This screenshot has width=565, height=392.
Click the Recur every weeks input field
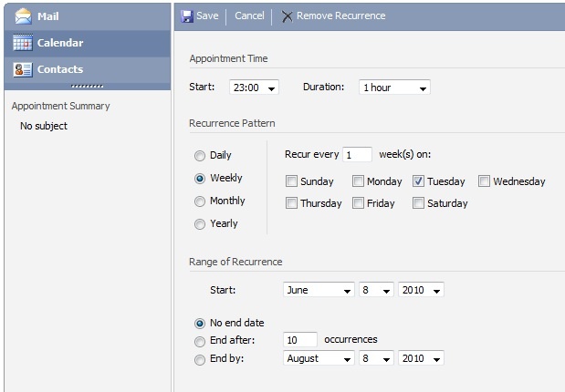[357, 155]
